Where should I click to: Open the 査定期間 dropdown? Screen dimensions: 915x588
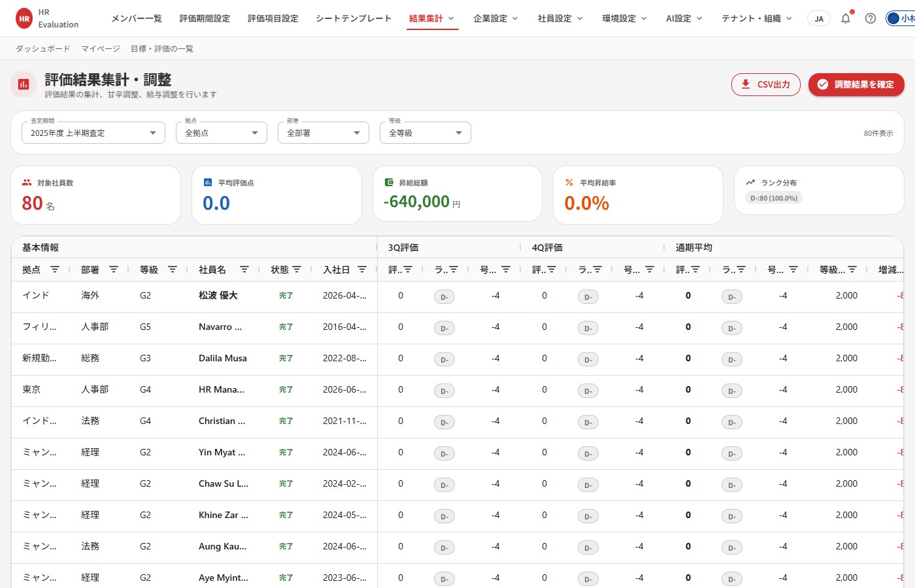(x=93, y=133)
